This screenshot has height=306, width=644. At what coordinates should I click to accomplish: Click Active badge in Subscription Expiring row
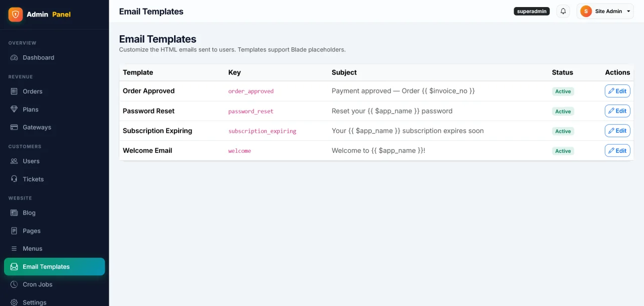tap(563, 131)
